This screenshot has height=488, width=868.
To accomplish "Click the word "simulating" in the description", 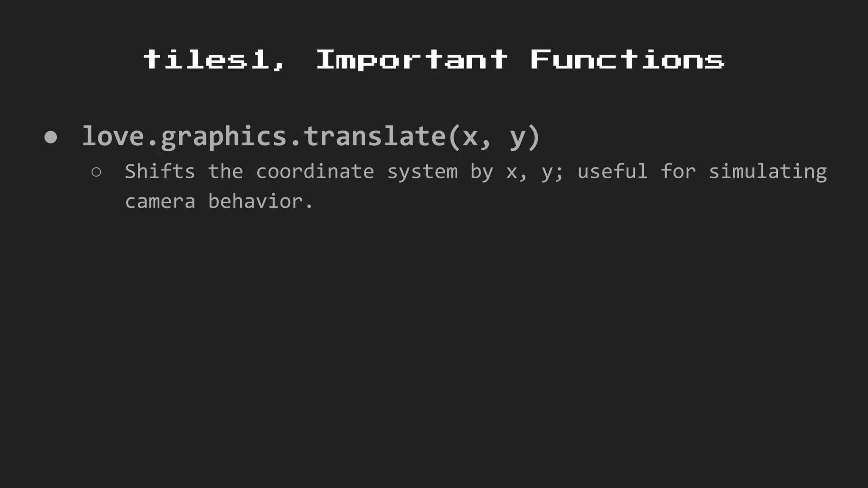I will tap(768, 172).
